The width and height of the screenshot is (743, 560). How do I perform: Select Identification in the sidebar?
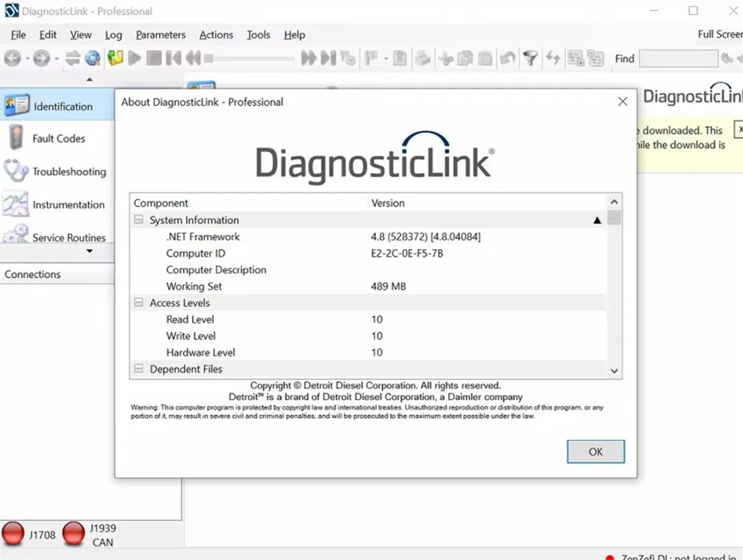[x=57, y=106]
